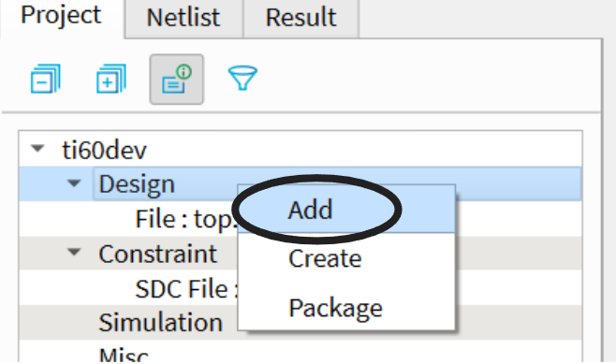Collapse the ti60dev project node
This screenshot has width=616, height=364.
[x=37, y=149]
